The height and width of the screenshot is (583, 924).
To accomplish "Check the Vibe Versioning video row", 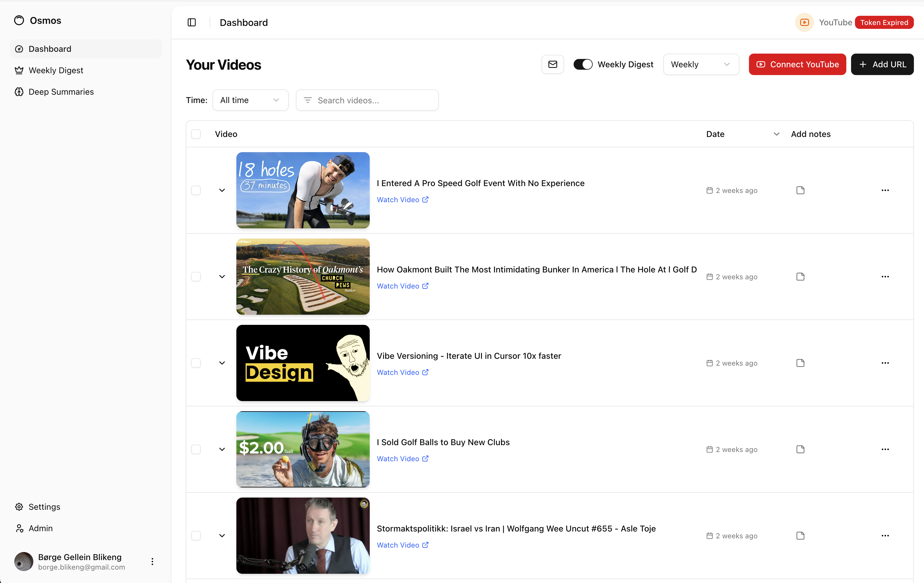I will [196, 363].
